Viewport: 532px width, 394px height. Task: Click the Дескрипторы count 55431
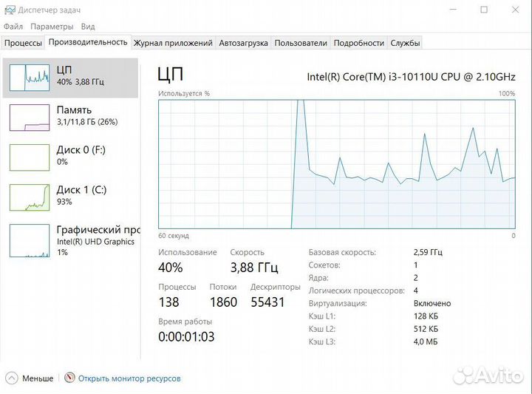267,302
